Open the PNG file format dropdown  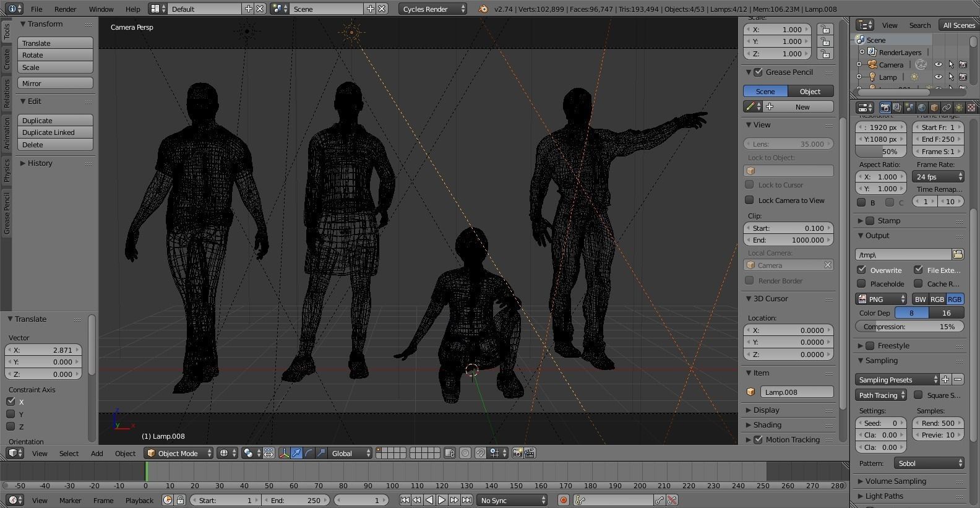click(882, 299)
